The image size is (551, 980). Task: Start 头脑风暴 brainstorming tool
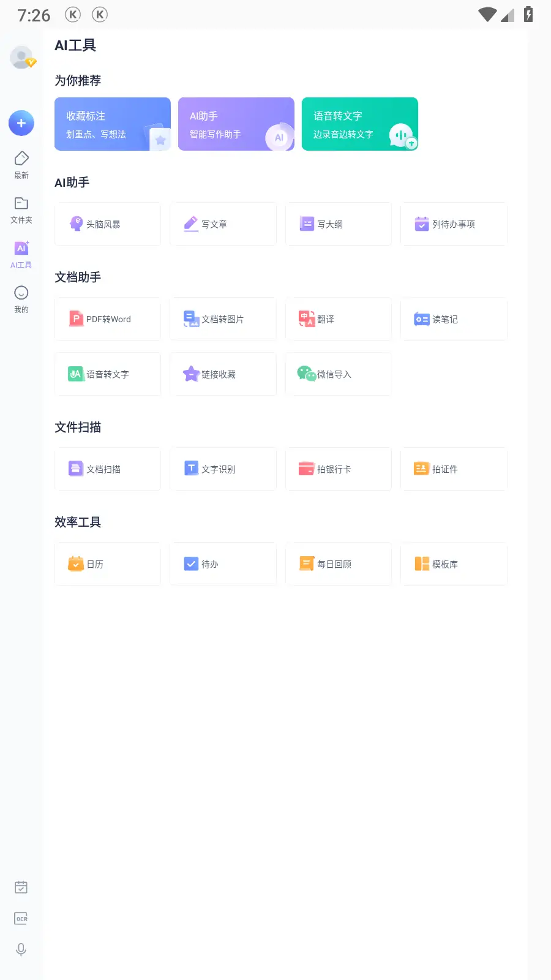coord(108,224)
